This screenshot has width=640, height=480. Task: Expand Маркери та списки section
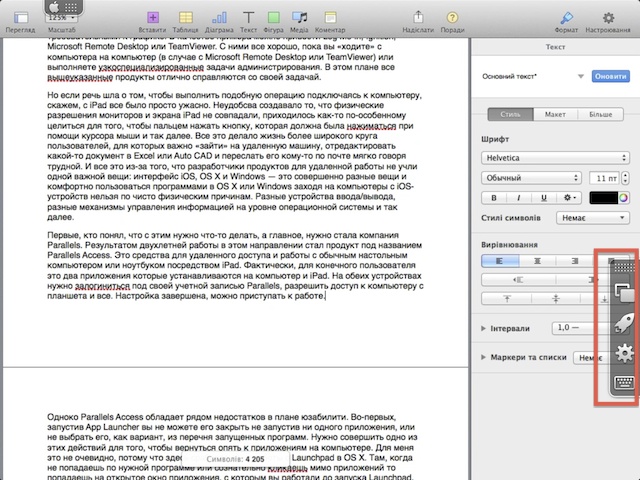point(483,357)
